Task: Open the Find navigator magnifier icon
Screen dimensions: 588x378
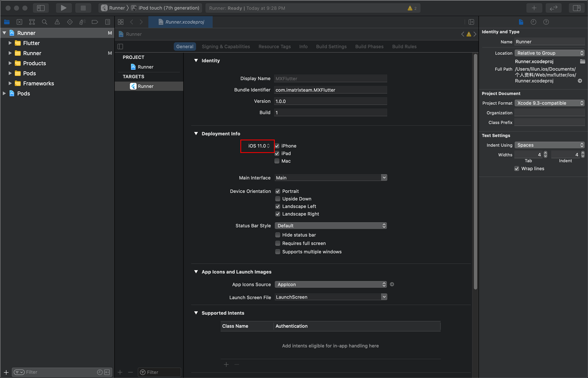Action: (45, 22)
